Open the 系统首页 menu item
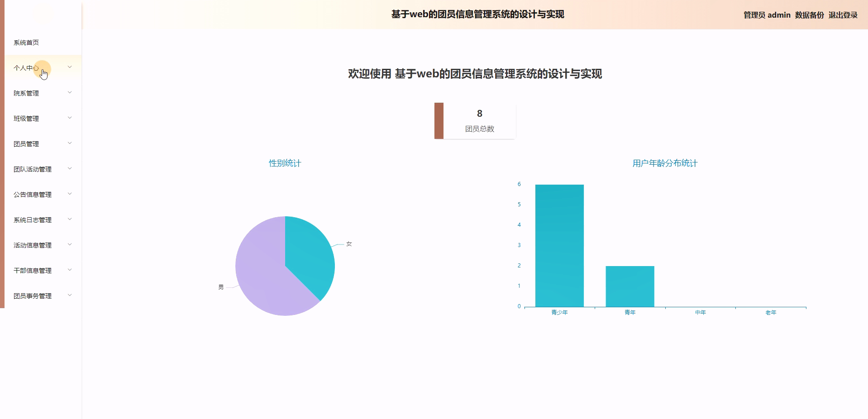This screenshot has width=868, height=419. click(26, 42)
